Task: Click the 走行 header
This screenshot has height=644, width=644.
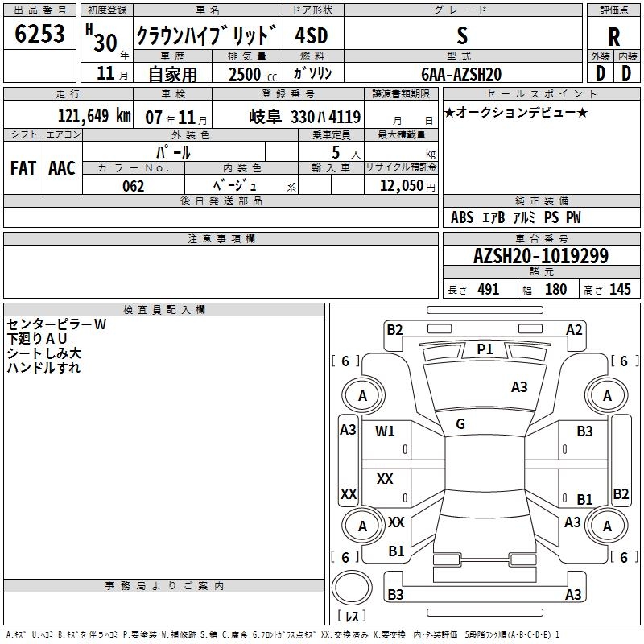Action: click(68, 93)
